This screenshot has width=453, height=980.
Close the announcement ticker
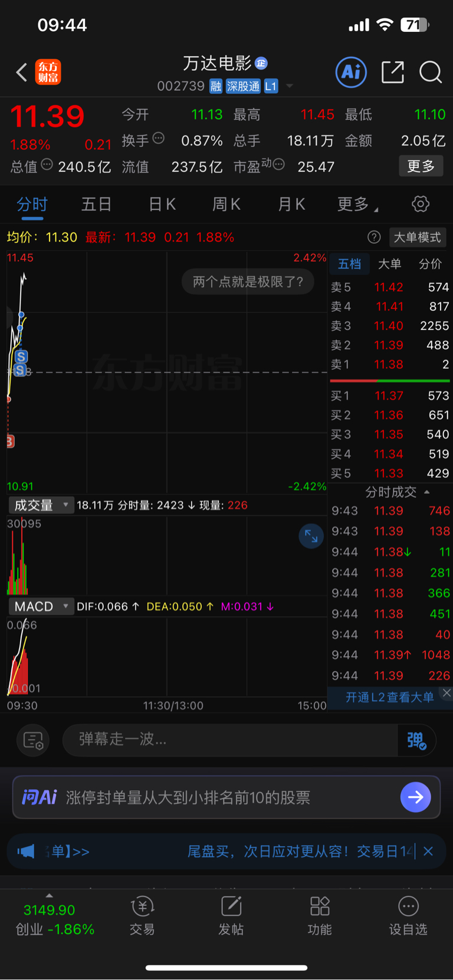[429, 852]
